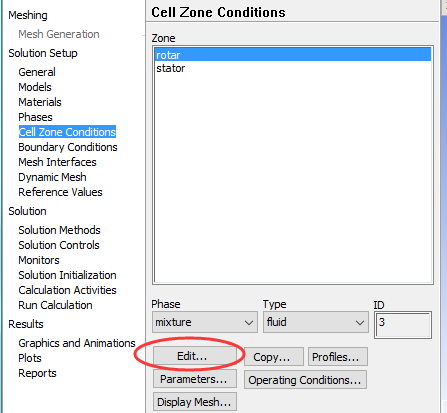Click the Parameters... button
Image resolution: width=447 pixels, height=413 pixels.
195,379
